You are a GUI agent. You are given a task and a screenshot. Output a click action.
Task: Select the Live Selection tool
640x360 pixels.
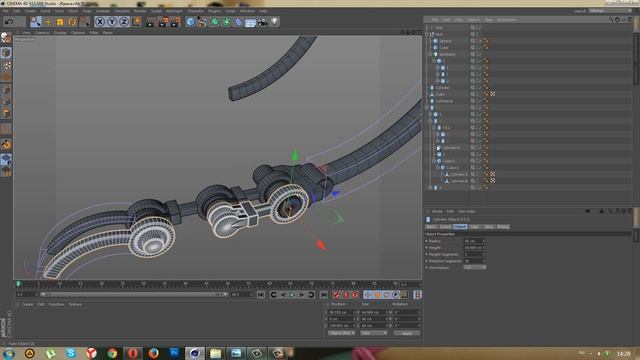(36, 21)
